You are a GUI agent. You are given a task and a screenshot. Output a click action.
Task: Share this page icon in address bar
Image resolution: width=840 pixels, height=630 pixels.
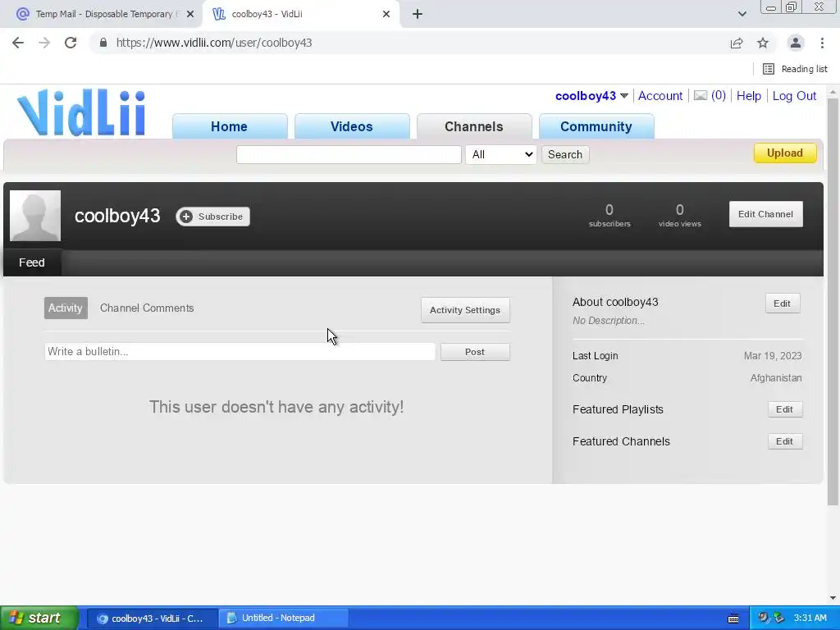point(737,43)
